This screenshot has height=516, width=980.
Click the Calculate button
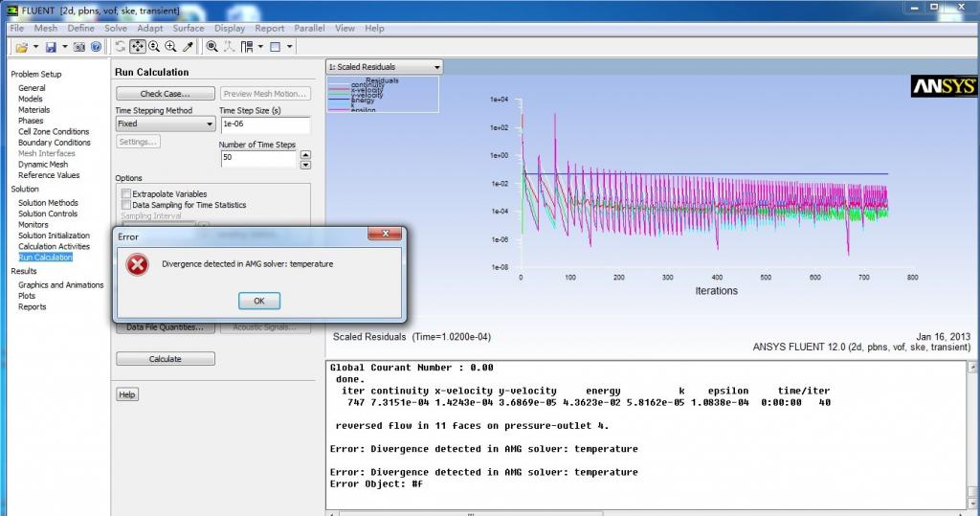click(165, 359)
